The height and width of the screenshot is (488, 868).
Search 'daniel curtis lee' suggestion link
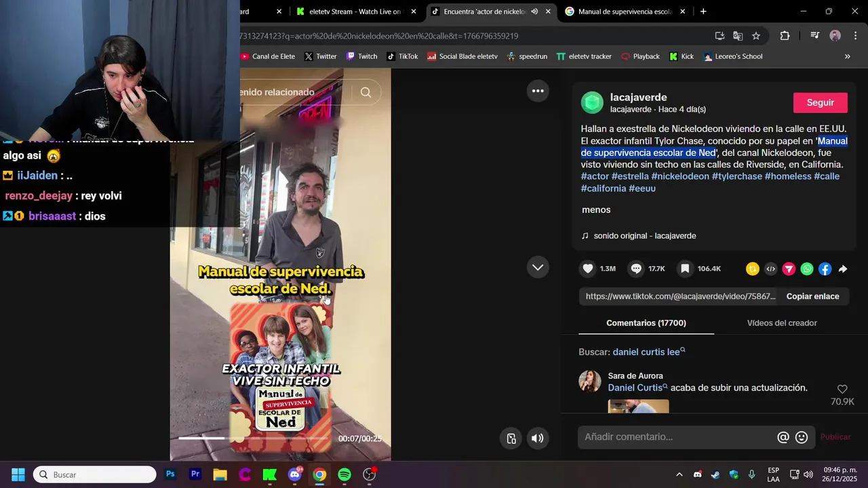coord(649,352)
